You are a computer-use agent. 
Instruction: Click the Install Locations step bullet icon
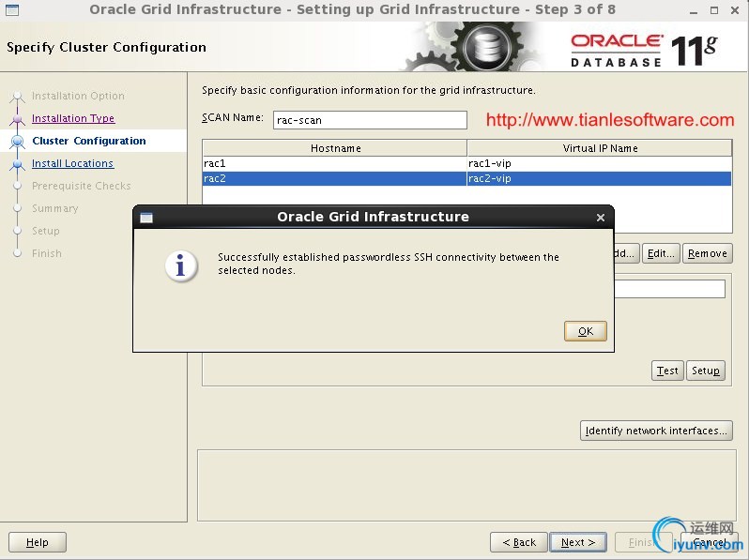(18, 163)
